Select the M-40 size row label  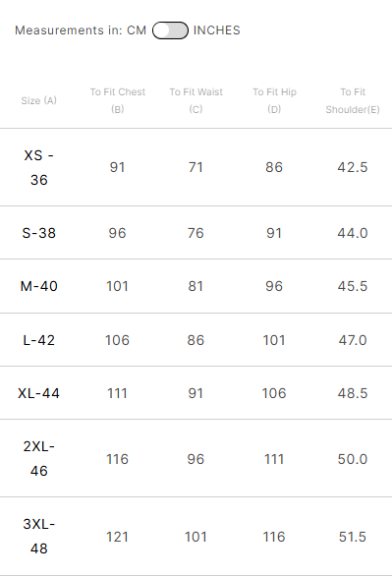pos(39,286)
